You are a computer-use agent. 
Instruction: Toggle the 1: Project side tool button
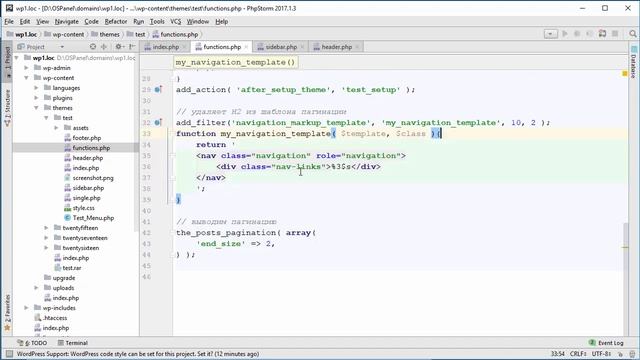(x=7, y=61)
